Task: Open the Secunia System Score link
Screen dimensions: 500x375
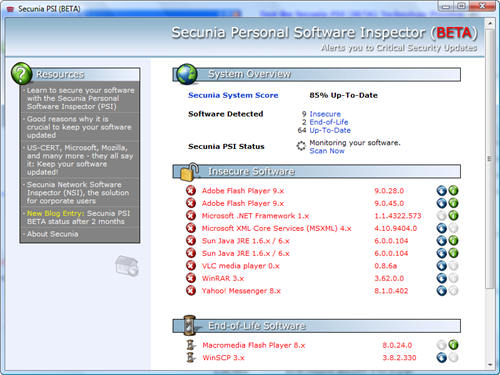Action: click(x=233, y=95)
